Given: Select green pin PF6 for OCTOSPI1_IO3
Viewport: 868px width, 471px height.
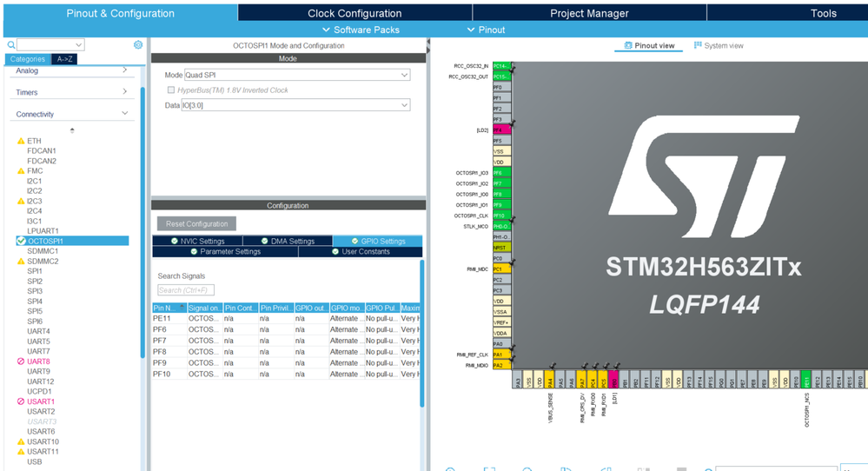Looking at the screenshot, I should [x=501, y=173].
